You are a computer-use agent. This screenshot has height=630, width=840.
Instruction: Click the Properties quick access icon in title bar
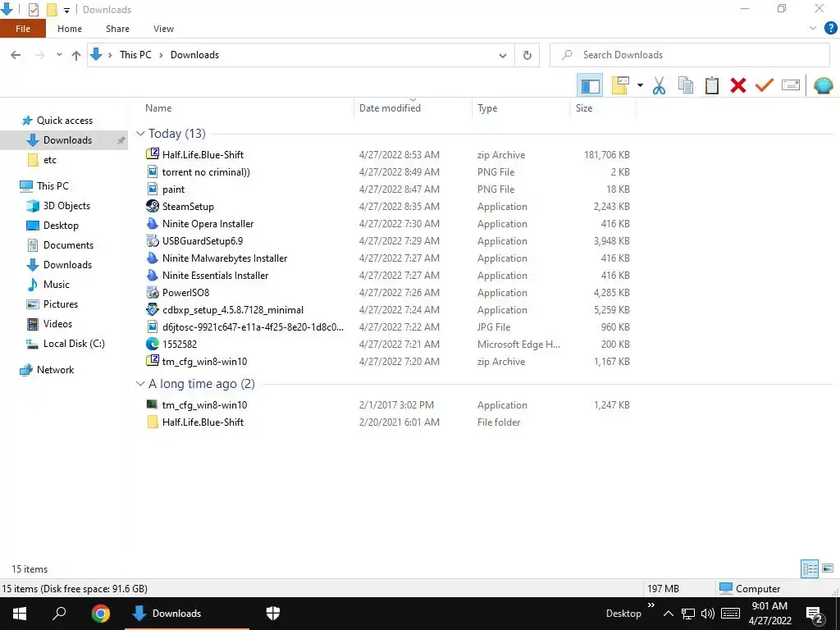tap(33, 10)
